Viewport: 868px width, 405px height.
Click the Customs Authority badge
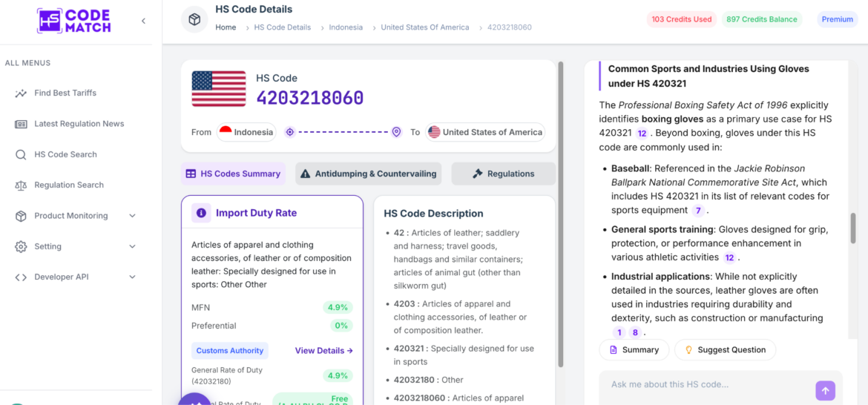coord(230,350)
